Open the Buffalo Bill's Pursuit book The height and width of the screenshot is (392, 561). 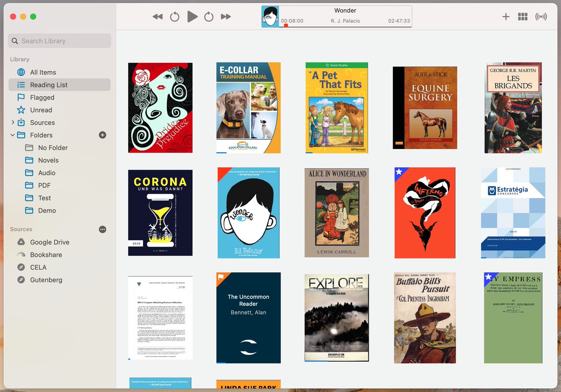pyautogui.click(x=425, y=318)
